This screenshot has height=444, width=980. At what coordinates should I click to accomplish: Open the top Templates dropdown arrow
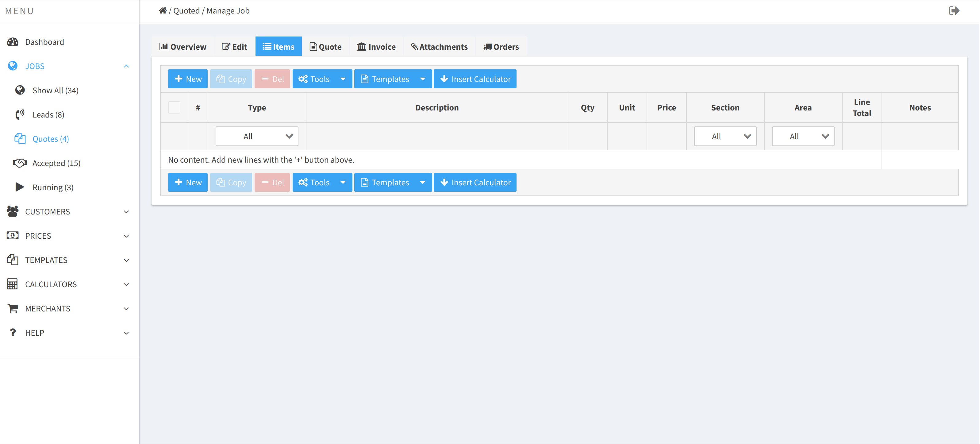click(x=423, y=79)
